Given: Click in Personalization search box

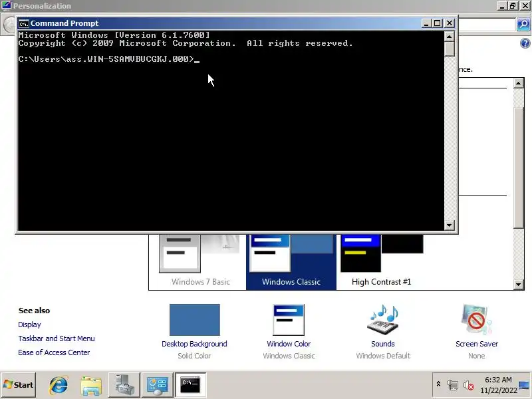Looking at the screenshot, I should [x=487, y=25].
